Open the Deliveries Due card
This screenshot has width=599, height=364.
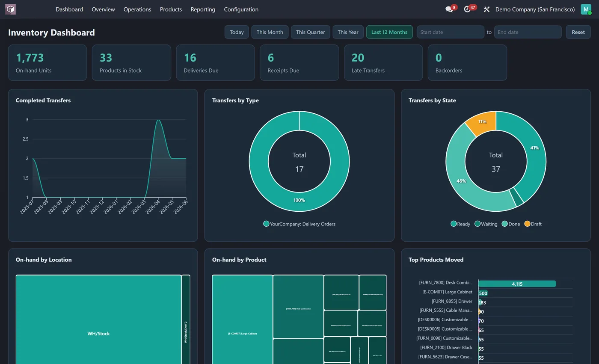click(x=215, y=62)
